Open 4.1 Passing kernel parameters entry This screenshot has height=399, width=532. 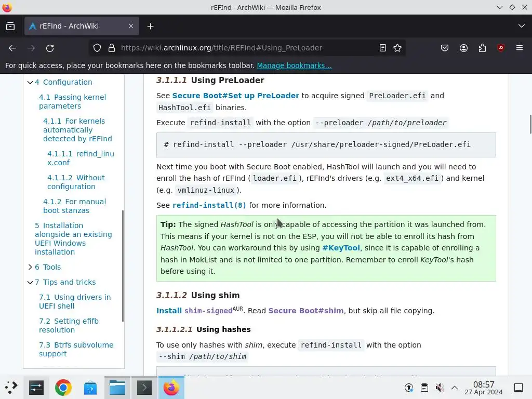pos(72,101)
